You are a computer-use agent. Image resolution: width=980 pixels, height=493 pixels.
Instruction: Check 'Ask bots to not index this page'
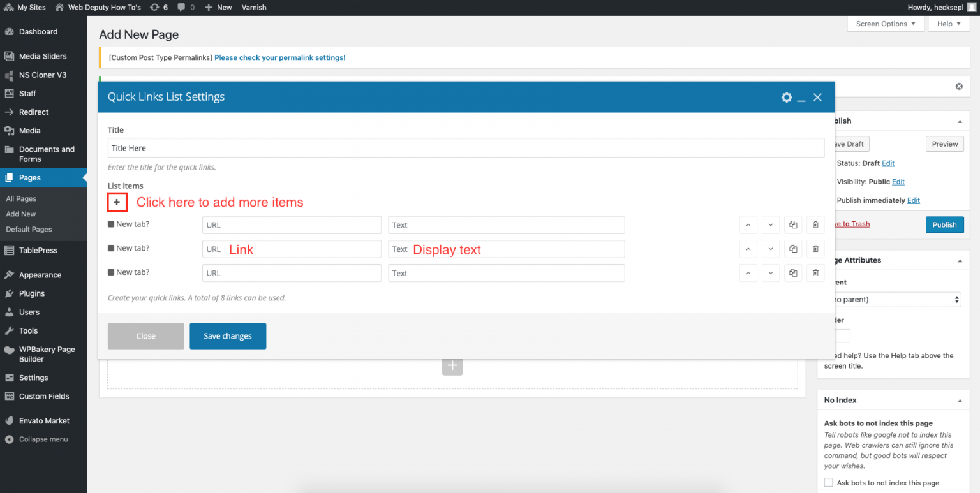[x=828, y=482]
